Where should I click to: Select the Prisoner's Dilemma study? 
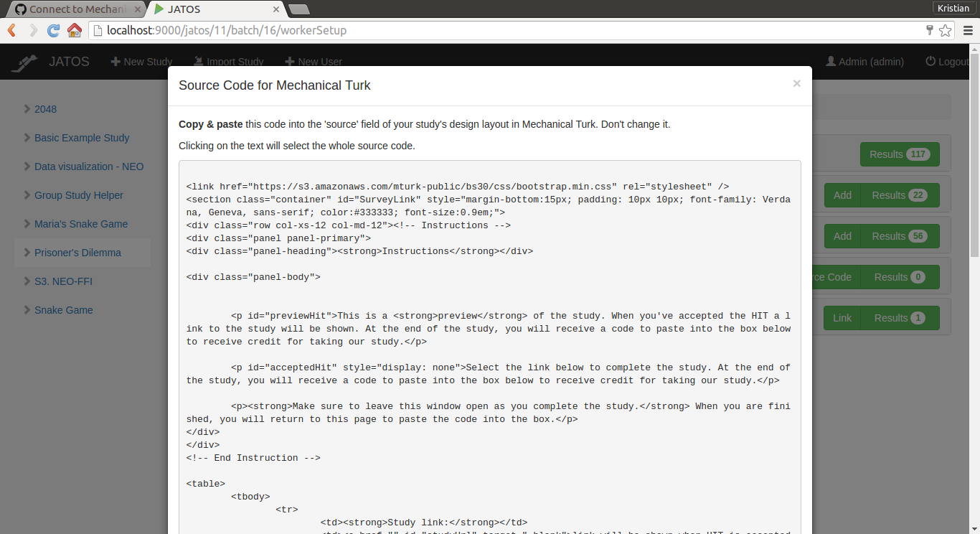pyautogui.click(x=77, y=253)
